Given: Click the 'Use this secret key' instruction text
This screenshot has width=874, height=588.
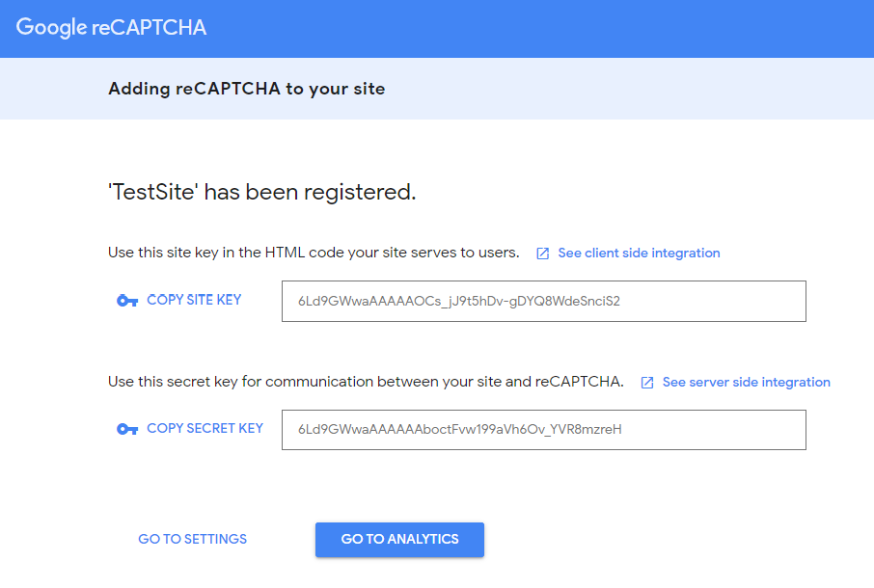Looking at the screenshot, I should (x=366, y=382).
